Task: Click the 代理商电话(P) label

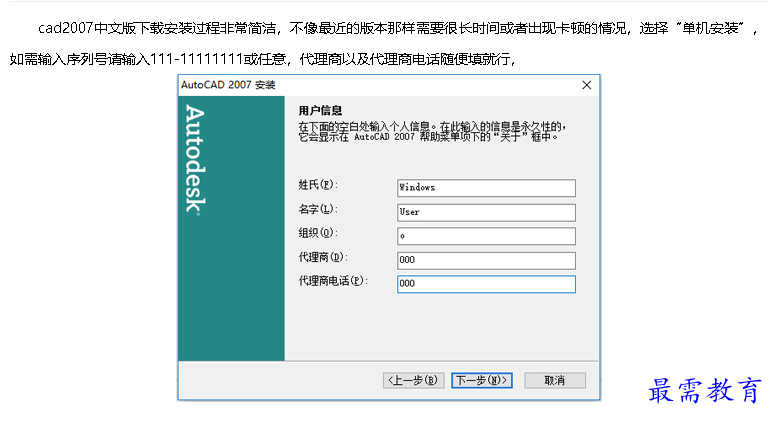Action: pos(333,281)
